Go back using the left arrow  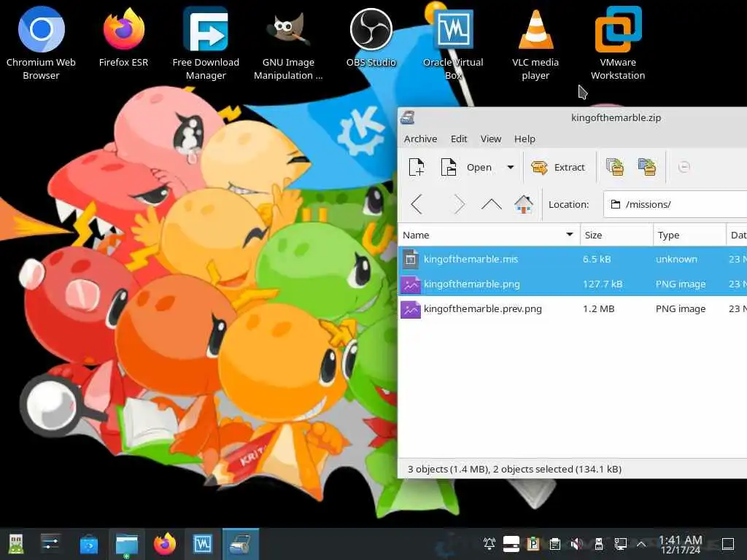click(x=417, y=204)
